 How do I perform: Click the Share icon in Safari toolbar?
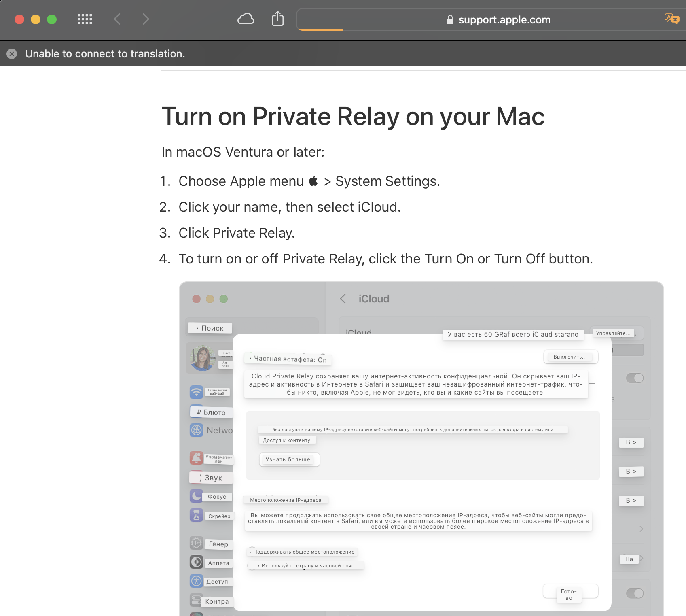pos(277,19)
